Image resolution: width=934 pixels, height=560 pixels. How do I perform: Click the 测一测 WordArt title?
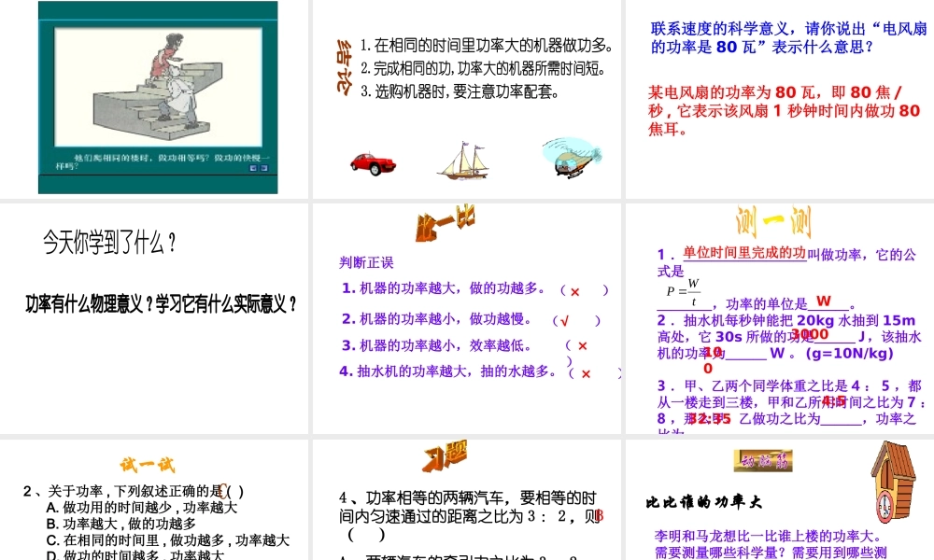773,222
